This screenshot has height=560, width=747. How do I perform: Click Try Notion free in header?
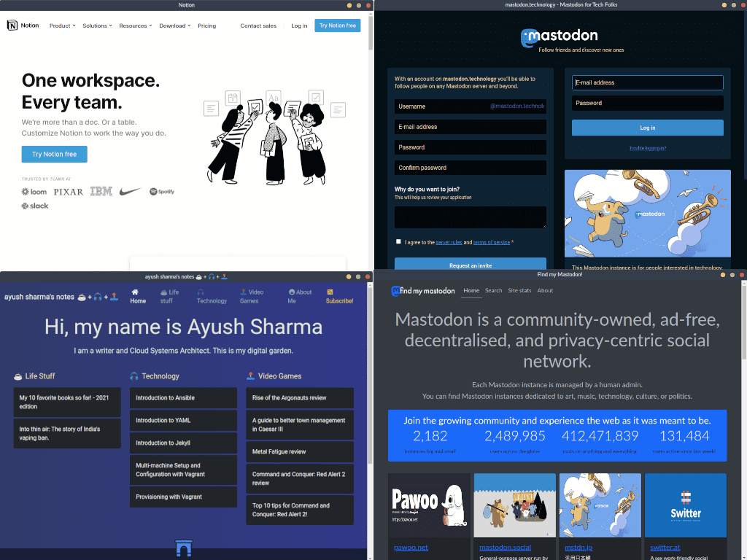[337, 26]
